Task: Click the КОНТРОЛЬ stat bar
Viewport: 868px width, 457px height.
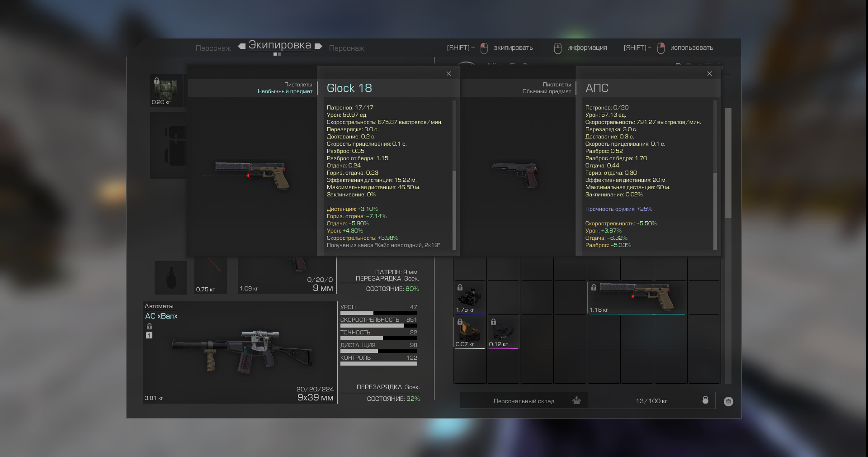Action: coord(379,363)
